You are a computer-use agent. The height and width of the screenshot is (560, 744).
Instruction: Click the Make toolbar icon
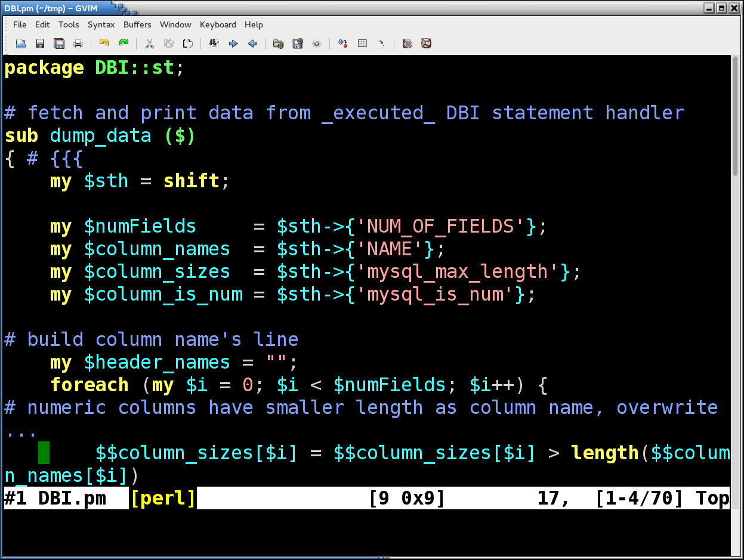click(x=343, y=44)
